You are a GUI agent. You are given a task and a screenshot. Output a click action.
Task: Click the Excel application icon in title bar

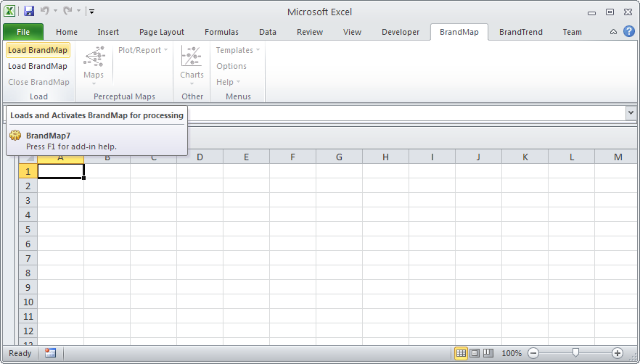[9, 11]
